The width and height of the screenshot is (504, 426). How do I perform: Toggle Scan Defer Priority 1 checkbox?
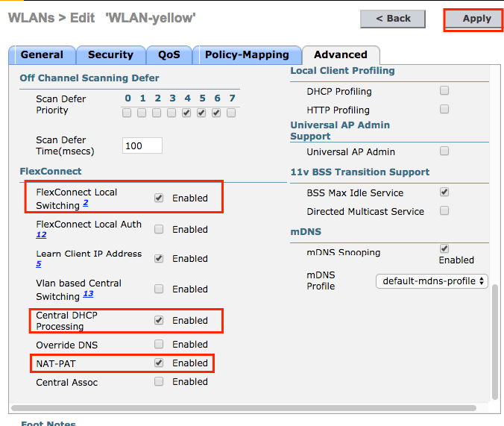tap(142, 113)
